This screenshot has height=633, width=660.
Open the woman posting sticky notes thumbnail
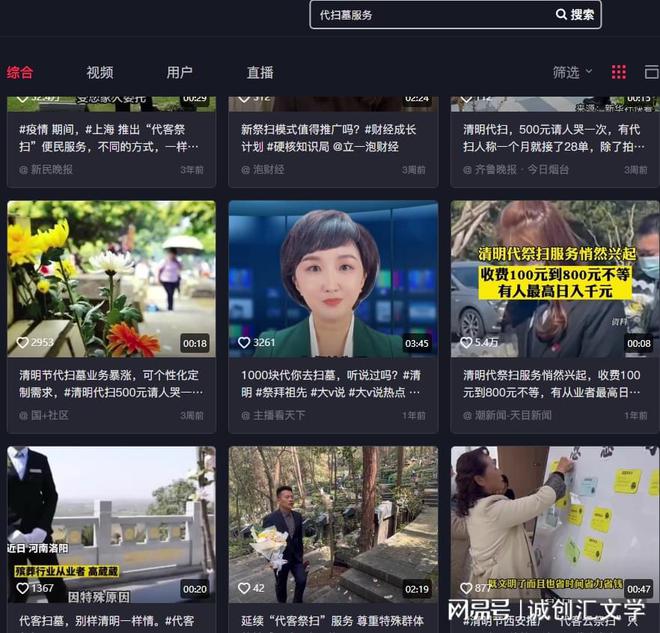(x=555, y=524)
